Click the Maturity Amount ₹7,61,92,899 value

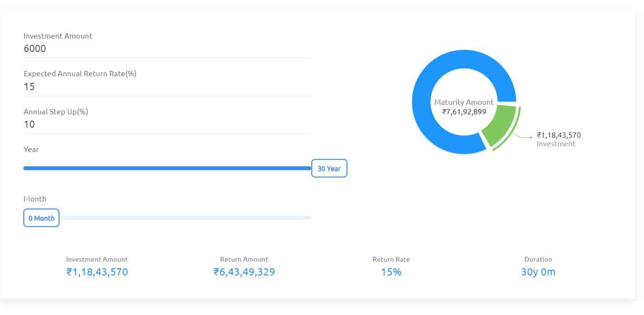click(464, 112)
